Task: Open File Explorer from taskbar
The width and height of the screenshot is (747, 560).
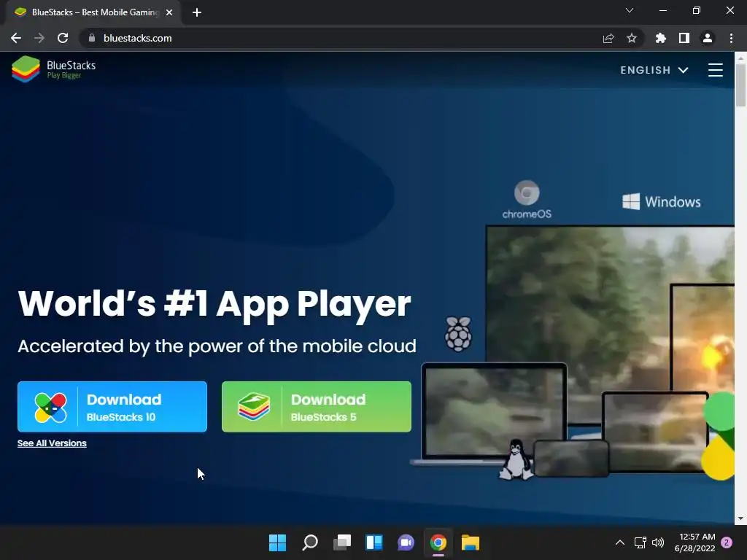Action: tap(471, 542)
